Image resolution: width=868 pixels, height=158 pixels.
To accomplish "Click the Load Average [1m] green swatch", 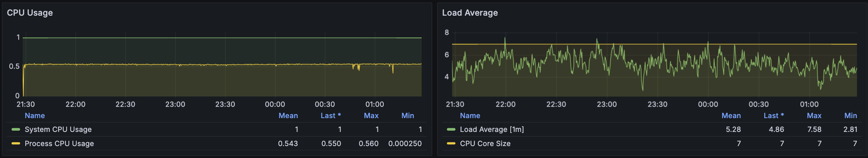I will pos(451,129).
